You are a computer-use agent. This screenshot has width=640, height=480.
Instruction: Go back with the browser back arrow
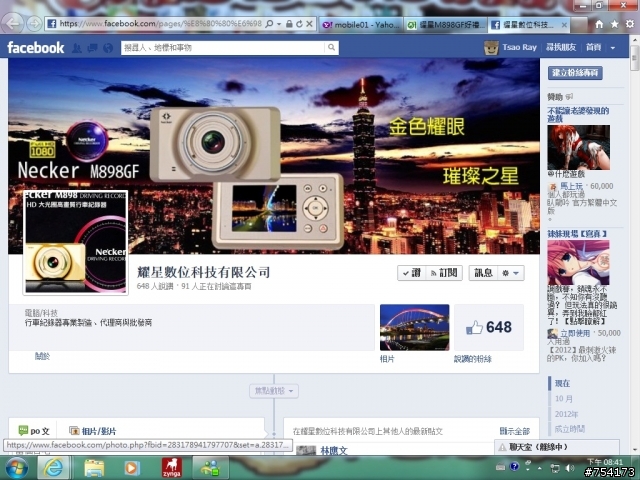(13, 24)
